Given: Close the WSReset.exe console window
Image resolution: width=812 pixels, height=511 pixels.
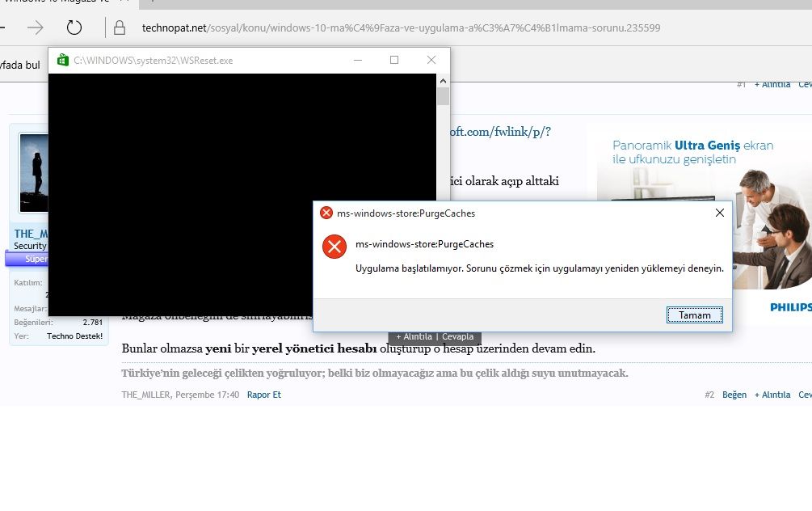Looking at the screenshot, I should 431,60.
